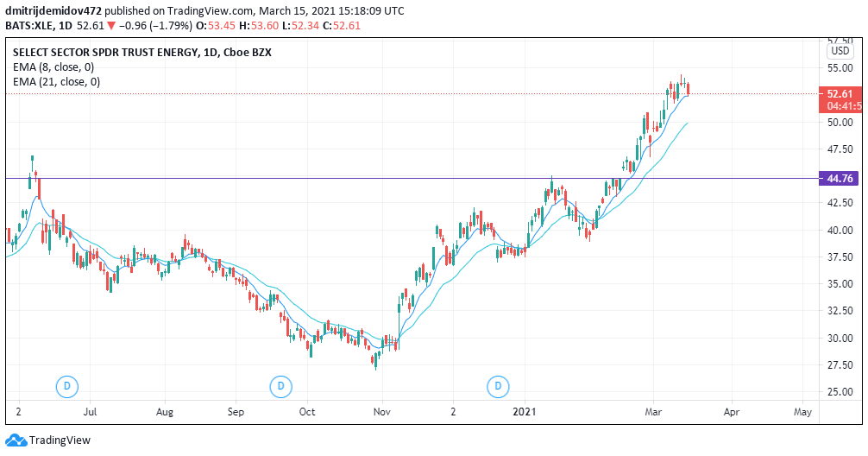
Task: Select the purple 44.76 price level label
Action: click(840, 179)
